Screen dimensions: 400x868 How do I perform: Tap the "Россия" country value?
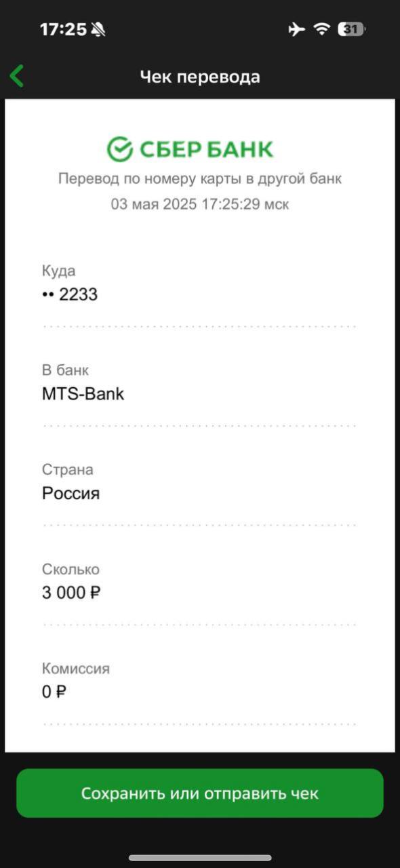tap(71, 493)
